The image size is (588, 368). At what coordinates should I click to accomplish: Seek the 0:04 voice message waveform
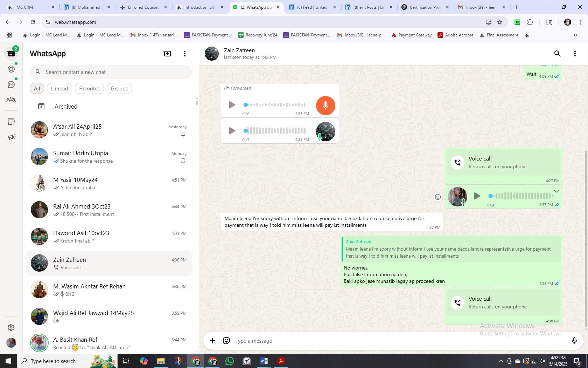pos(521,196)
